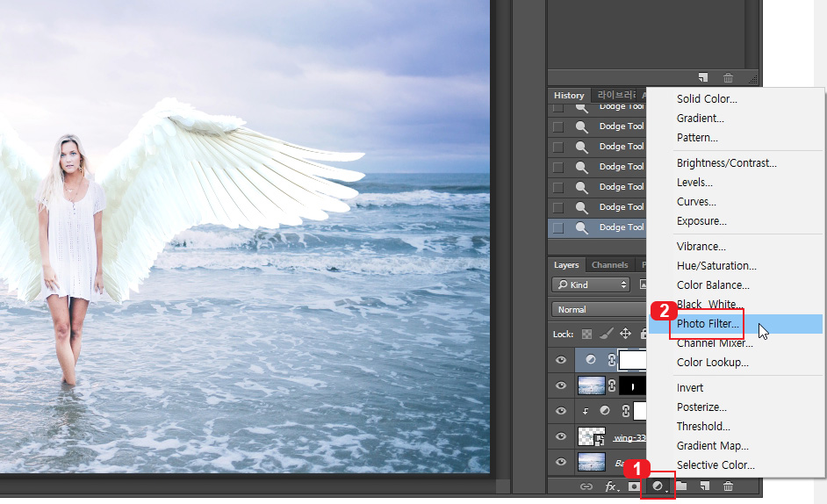827x504 pixels.
Task: Pick Brightness/Contrast... from the menu
Action: pyautogui.click(x=727, y=163)
